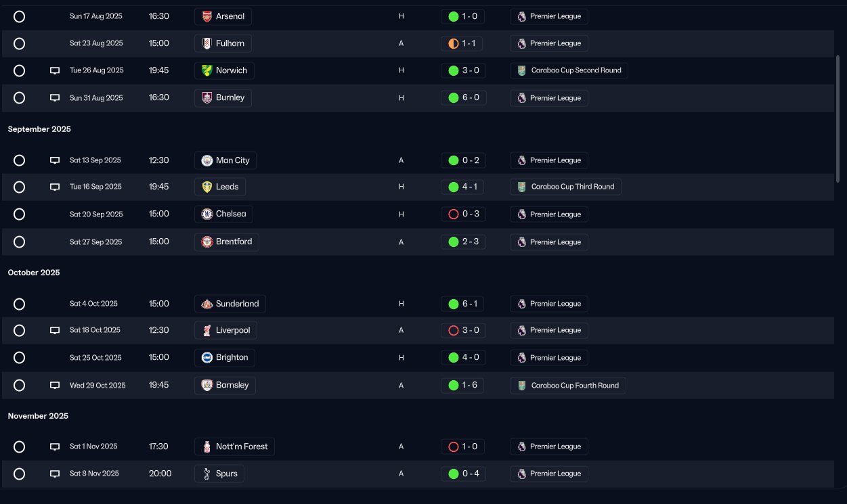Click the Brighton club crest icon

(207, 357)
